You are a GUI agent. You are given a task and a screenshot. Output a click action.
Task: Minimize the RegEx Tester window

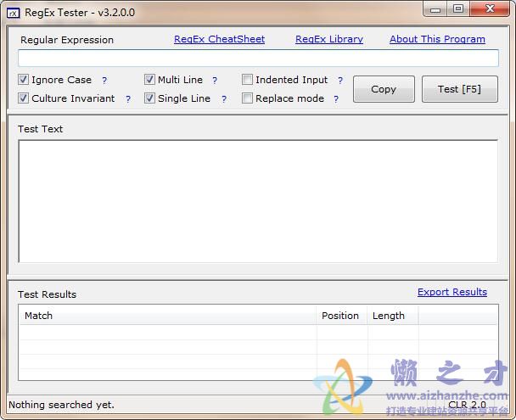tap(435, 8)
